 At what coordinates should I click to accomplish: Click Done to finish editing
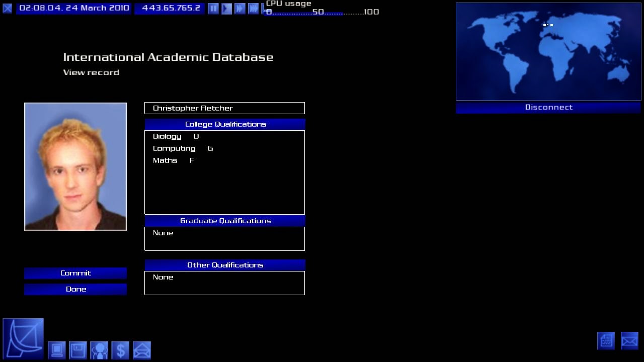[x=75, y=289]
